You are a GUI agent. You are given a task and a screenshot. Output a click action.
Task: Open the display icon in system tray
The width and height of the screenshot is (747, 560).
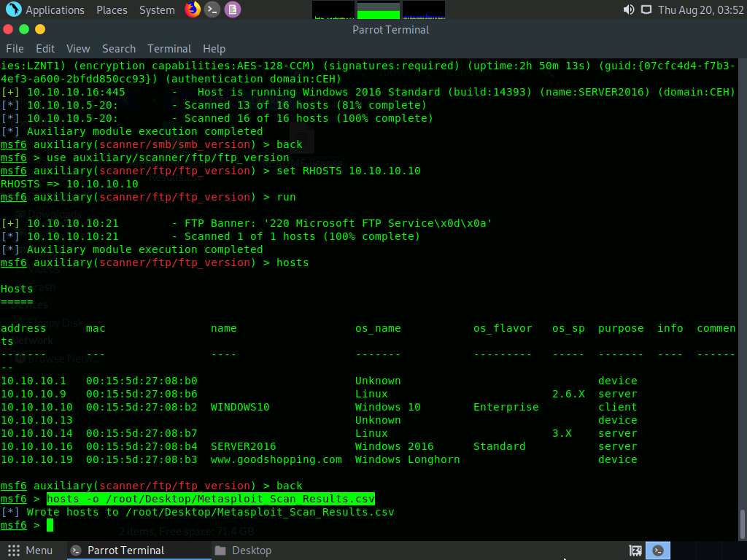(x=646, y=9)
